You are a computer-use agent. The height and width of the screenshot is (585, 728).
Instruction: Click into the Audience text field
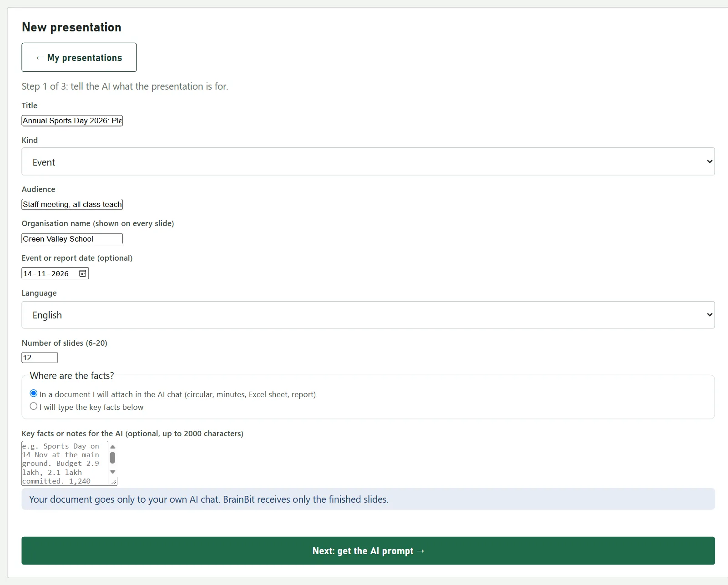click(x=72, y=204)
